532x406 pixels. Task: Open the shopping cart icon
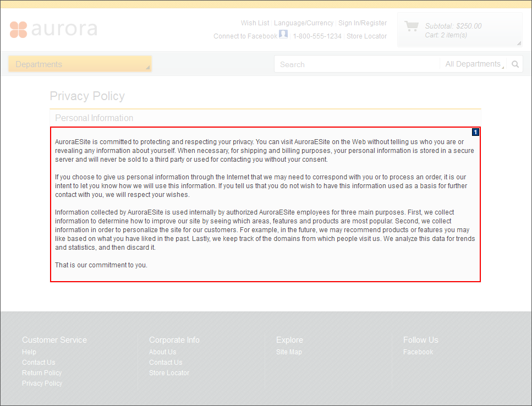click(412, 26)
